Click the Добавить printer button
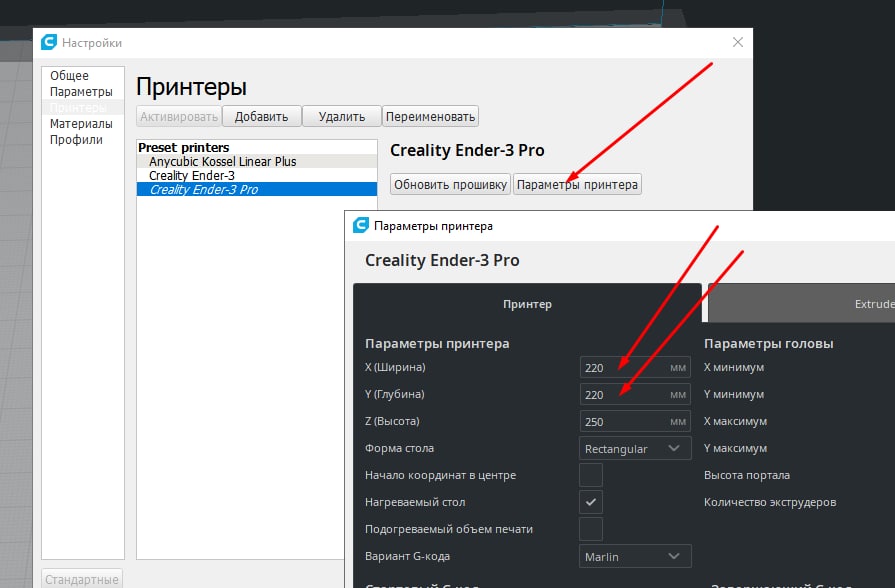The width and height of the screenshot is (895, 588). coord(261,116)
